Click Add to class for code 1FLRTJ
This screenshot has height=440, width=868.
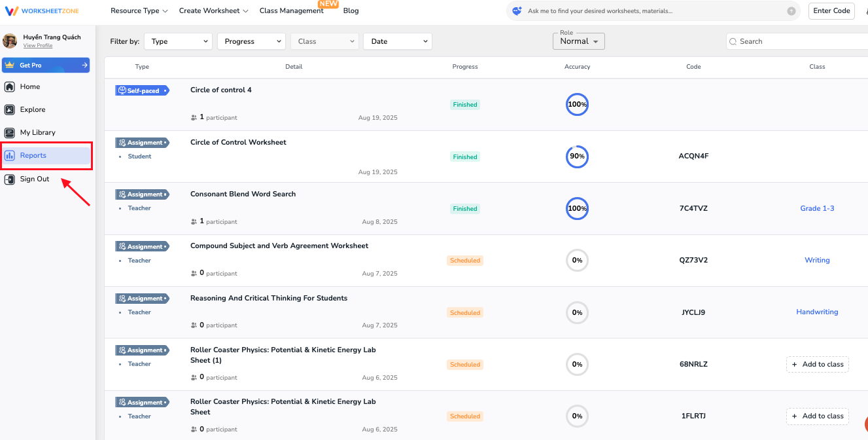[818, 416]
